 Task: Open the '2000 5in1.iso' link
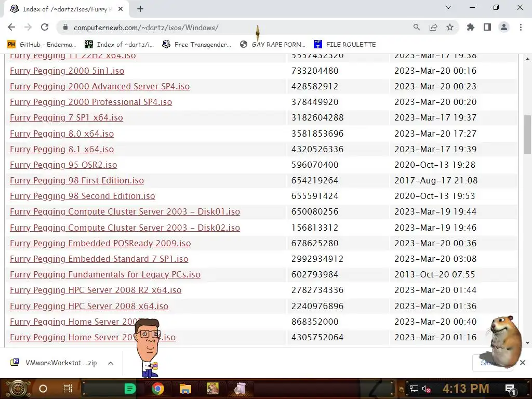coord(67,71)
